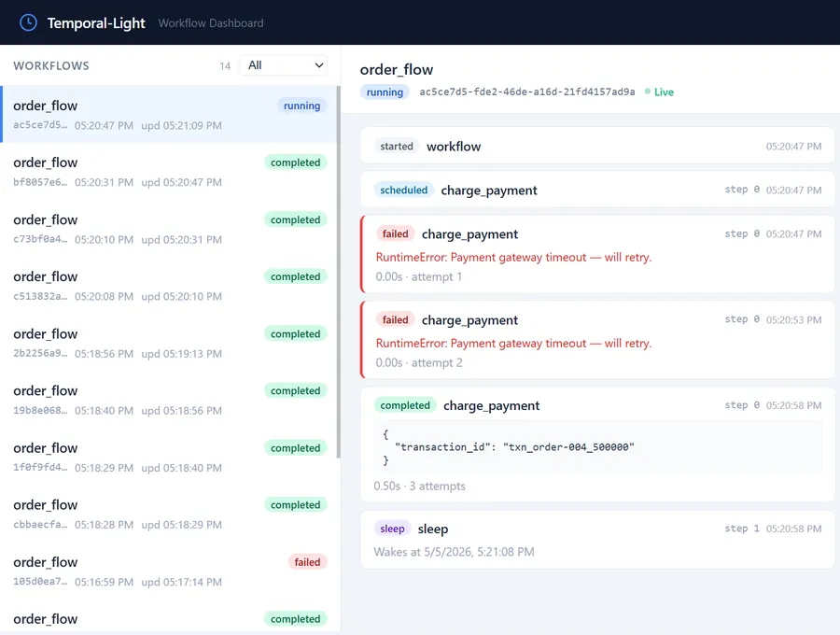Click the green Live status indicator

(659, 92)
